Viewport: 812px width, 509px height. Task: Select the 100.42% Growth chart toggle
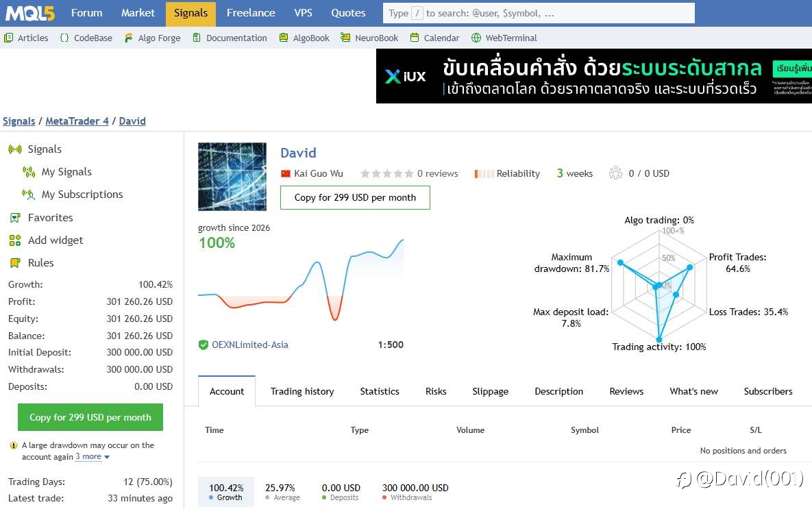click(x=226, y=492)
